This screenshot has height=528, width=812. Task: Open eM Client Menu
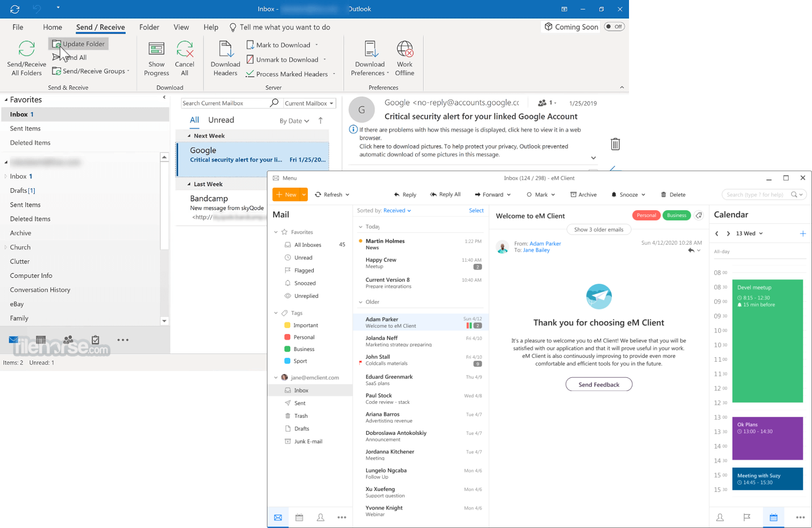[x=285, y=178]
